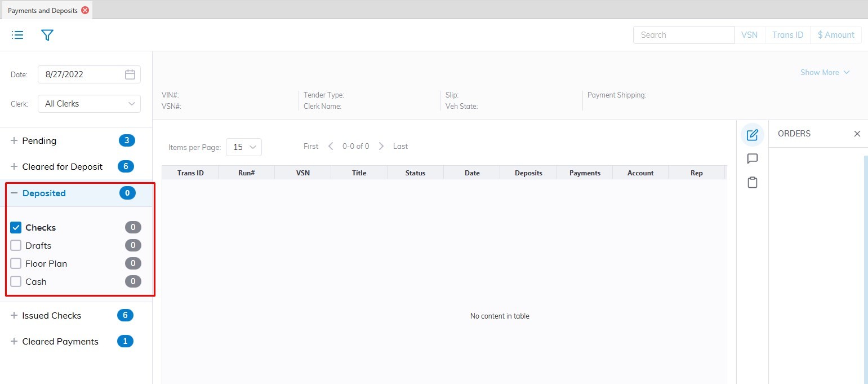Open the filter funnel icon

[47, 35]
